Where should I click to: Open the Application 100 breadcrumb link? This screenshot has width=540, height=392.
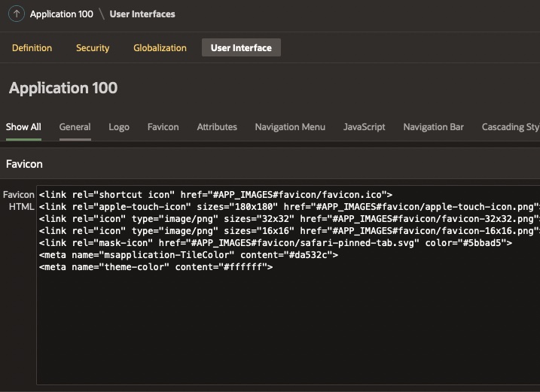coord(62,14)
